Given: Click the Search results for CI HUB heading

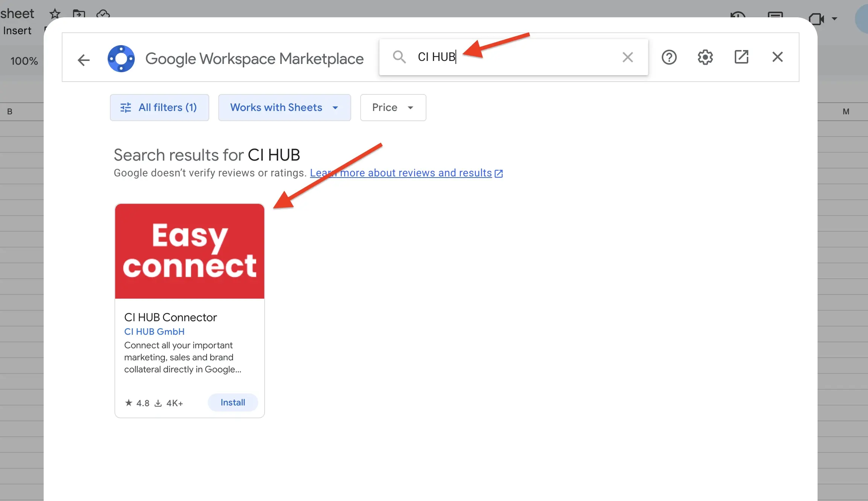Looking at the screenshot, I should click(x=207, y=155).
